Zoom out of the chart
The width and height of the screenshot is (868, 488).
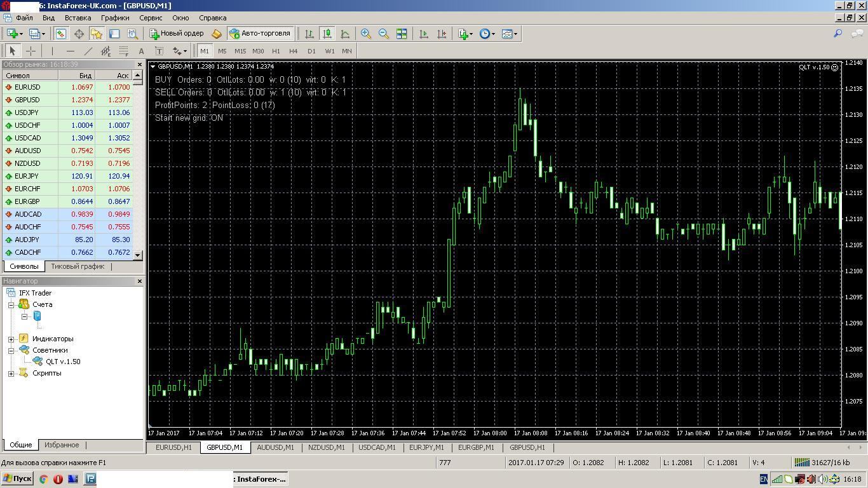click(x=384, y=34)
